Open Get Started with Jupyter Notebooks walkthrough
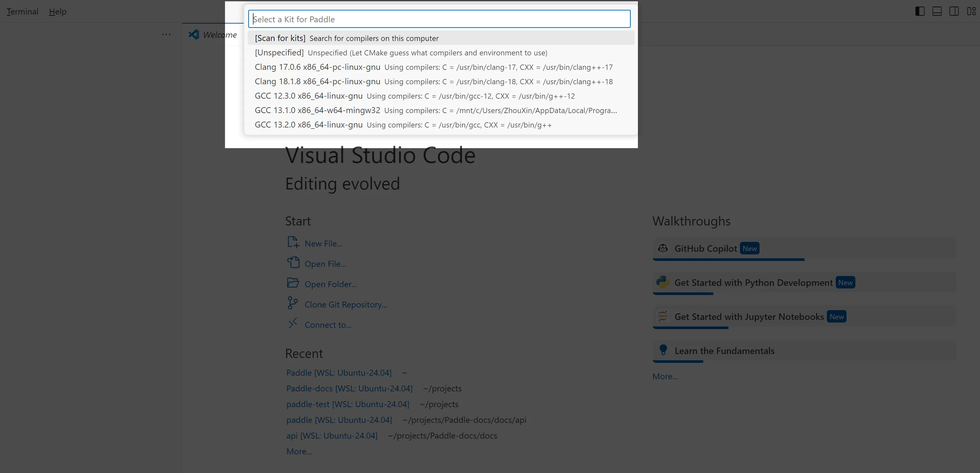 (804, 317)
